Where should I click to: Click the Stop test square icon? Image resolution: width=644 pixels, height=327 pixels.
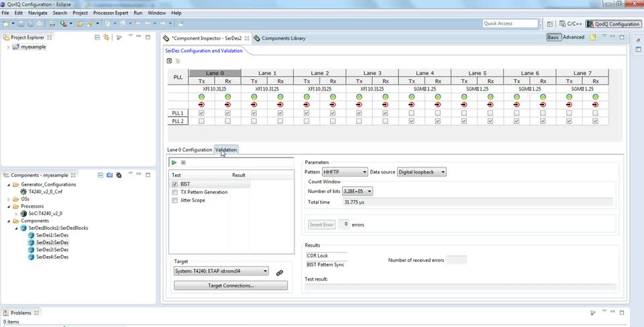coord(183,163)
